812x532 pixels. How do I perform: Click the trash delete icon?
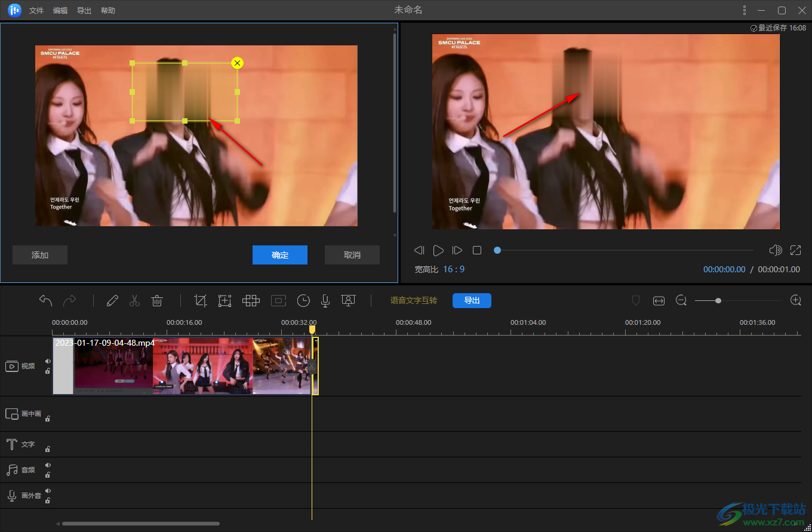coord(157,301)
